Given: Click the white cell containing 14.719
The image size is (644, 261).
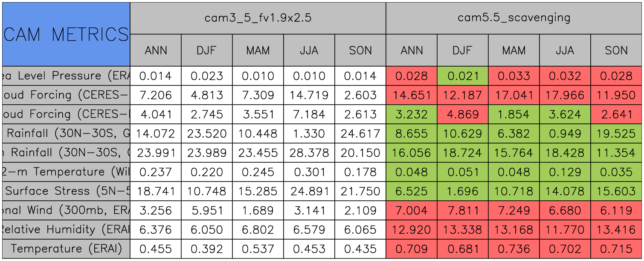Looking at the screenshot, I should (309, 95).
